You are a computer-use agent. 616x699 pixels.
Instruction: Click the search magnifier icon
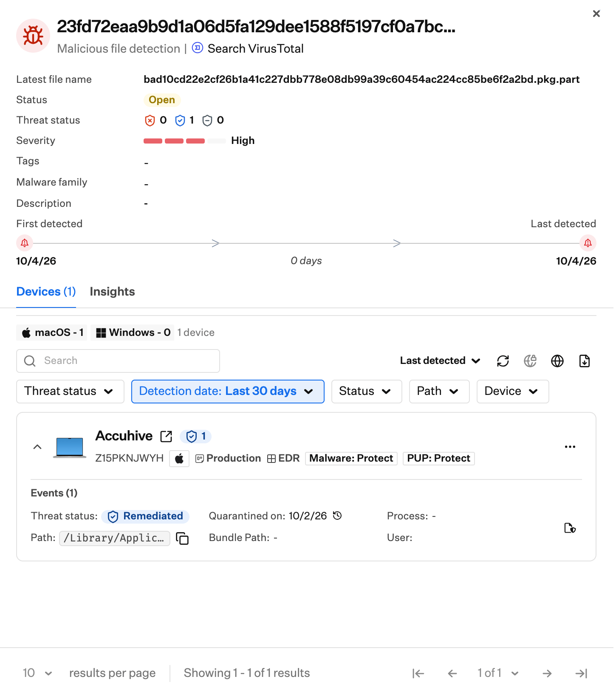point(30,361)
